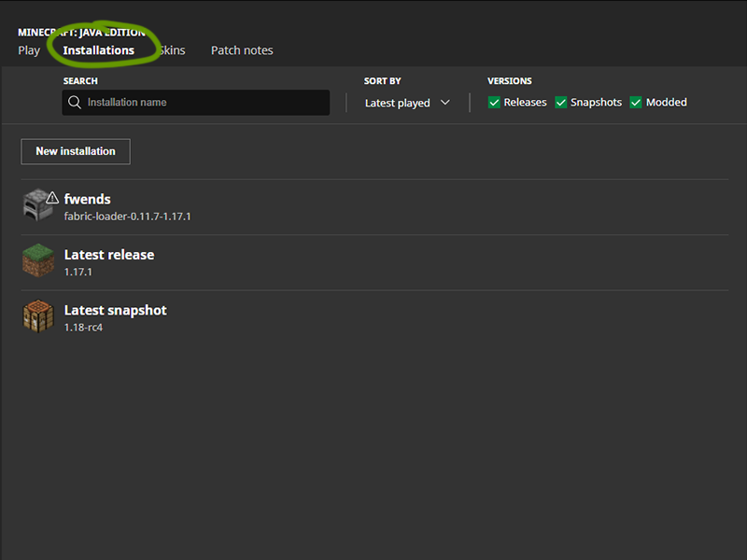The width and height of the screenshot is (747, 560).
Task: Select the fwends installation name
Action: click(87, 199)
